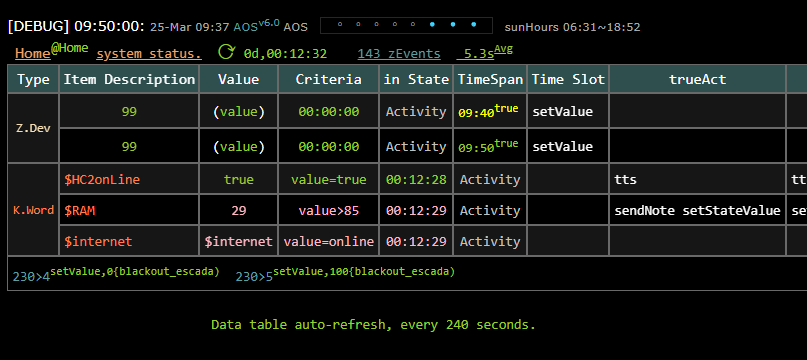807x360 pixels.
Task: Click Activity in the $RAM row
Action: pyautogui.click(x=490, y=210)
